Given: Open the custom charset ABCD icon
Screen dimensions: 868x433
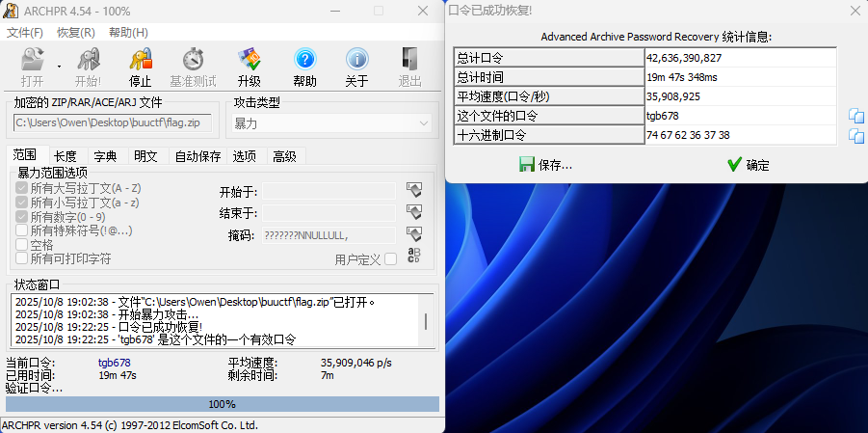Looking at the screenshot, I should tap(414, 255).
